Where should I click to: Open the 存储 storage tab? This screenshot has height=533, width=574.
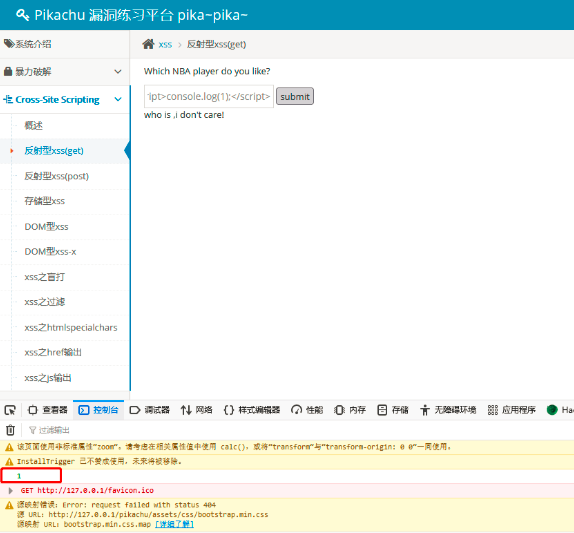pos(393,410)
